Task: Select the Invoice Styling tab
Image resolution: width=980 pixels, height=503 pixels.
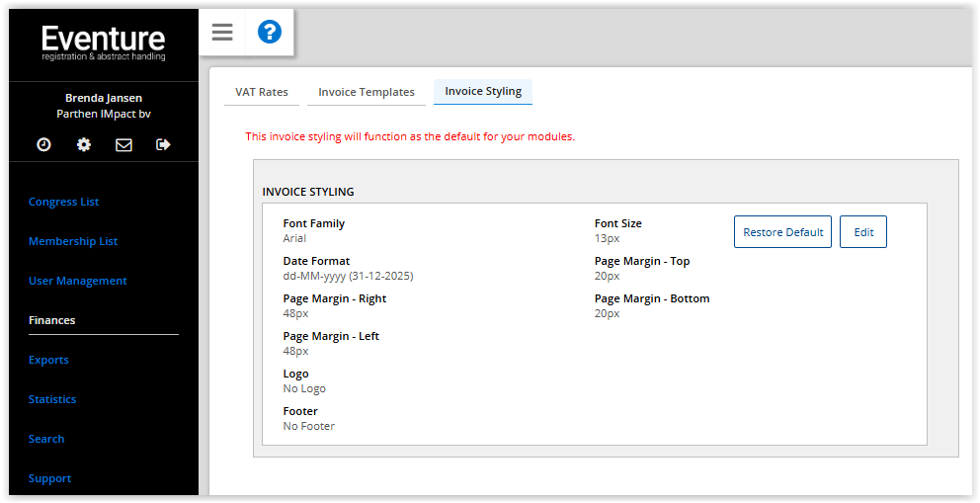Action: (x=483, y=91)
